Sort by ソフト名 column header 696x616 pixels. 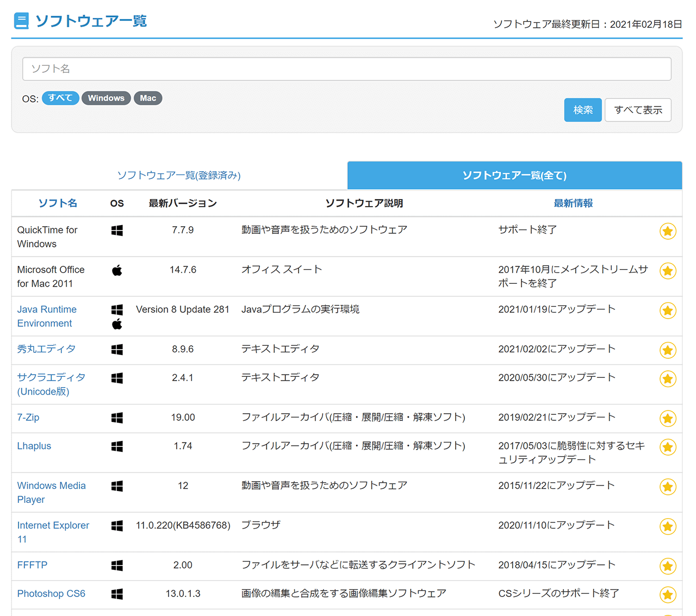(x=58, y=203)
